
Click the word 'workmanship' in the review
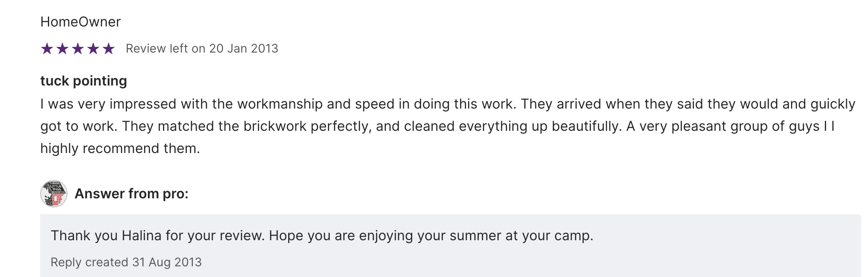(280, 104)
